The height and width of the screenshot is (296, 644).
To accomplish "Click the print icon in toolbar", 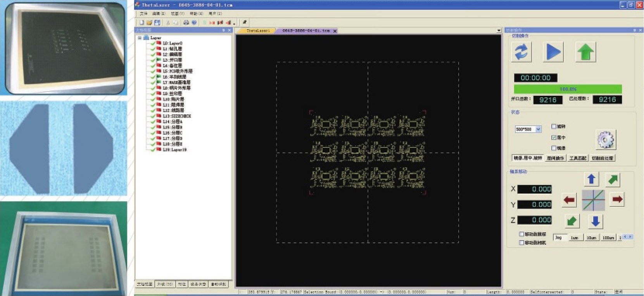I will [186, 23].
